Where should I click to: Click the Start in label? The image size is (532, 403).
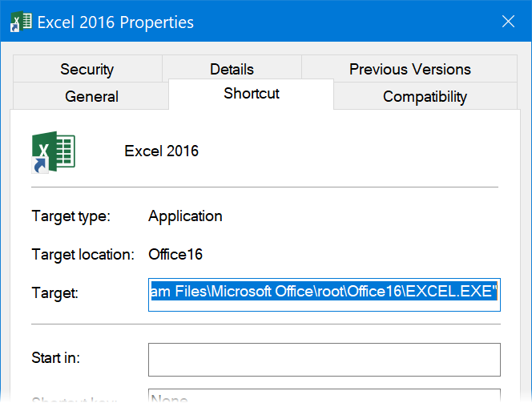click(55, 357)
